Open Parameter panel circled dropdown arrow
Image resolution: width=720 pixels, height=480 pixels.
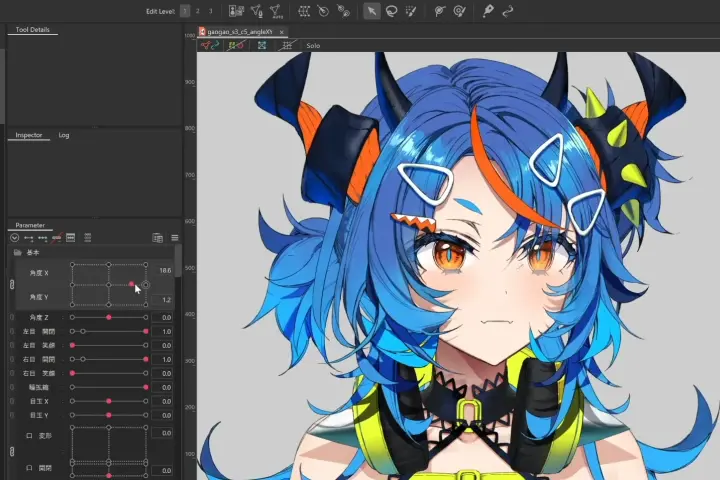14,238
